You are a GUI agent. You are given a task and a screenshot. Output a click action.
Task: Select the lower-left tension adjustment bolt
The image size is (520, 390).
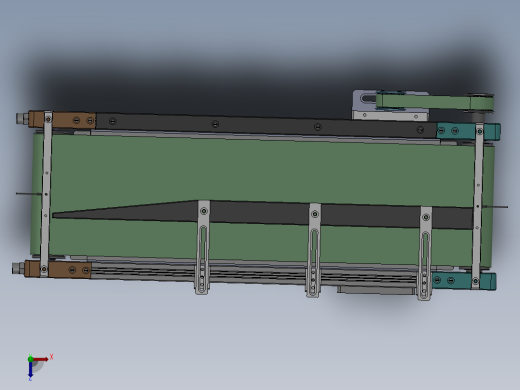[18, 268]
